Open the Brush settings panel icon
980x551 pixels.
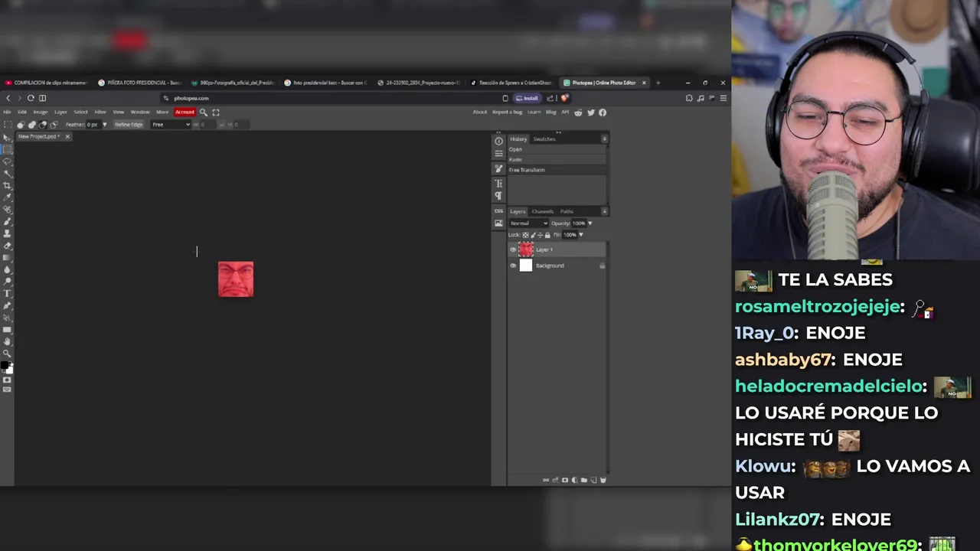[x=498, y=168]
